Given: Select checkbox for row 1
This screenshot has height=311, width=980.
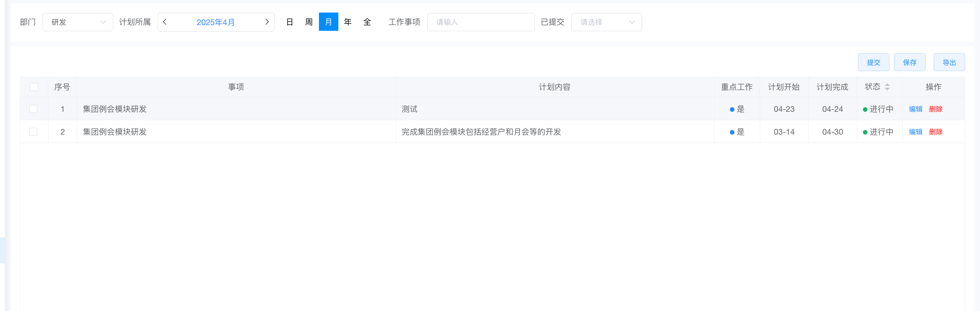Looking at the screenshot, I should tap(33, 109).
